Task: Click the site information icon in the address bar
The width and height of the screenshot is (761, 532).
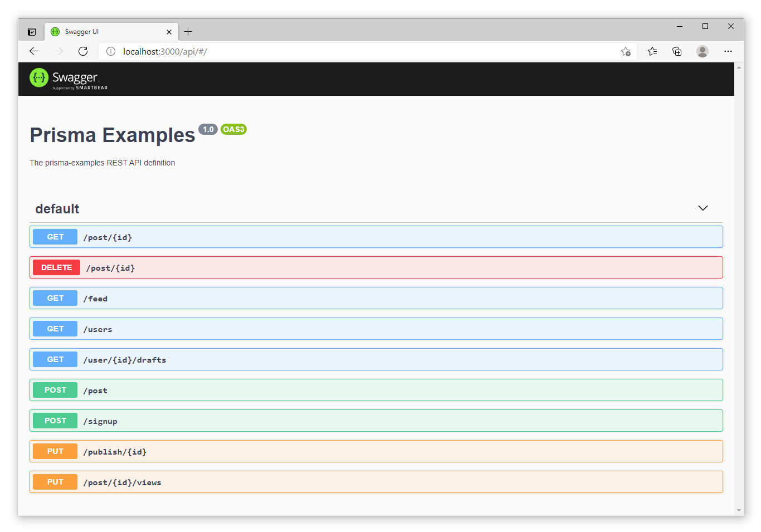Action: [x=110, y=51]
